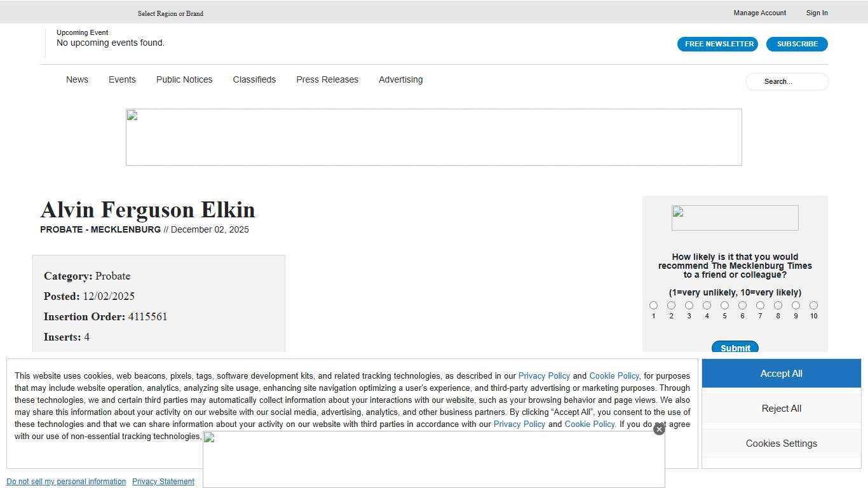Click the Free Newsletter button

point(717,44)
